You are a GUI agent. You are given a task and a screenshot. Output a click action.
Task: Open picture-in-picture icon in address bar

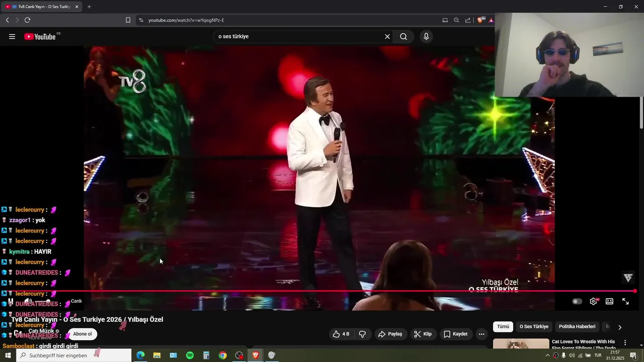[x=445, y=20]
